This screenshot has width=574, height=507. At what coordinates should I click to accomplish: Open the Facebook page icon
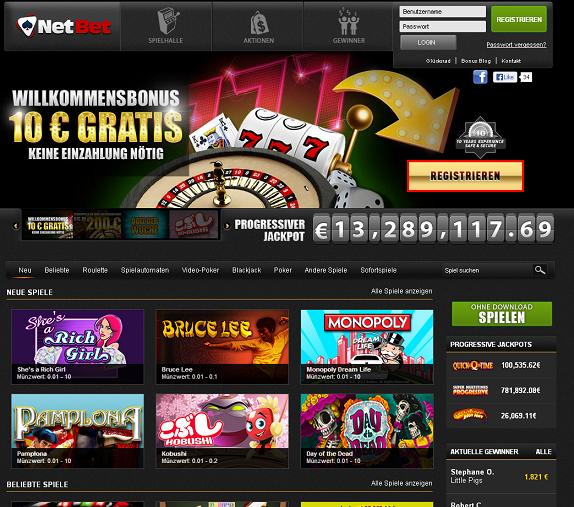click(480, 77)
